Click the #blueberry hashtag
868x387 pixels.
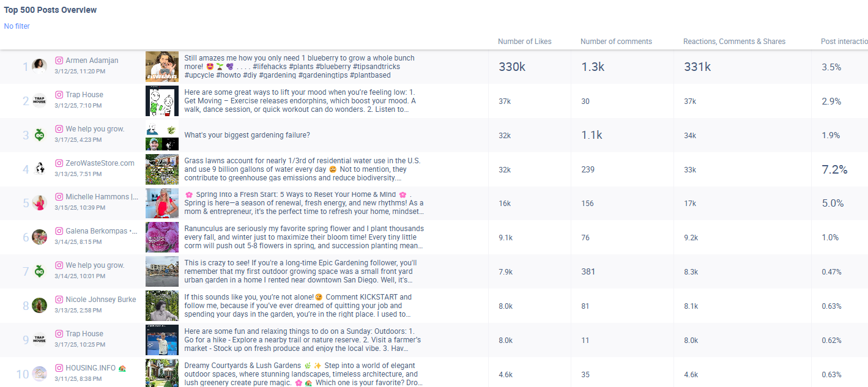click(x=334, y=66)
